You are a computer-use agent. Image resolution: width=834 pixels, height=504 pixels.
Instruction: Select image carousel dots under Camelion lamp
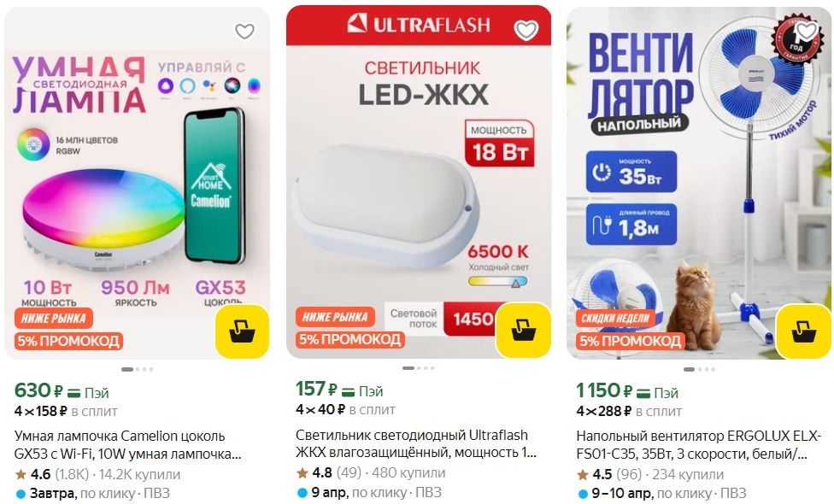point(138,369)
